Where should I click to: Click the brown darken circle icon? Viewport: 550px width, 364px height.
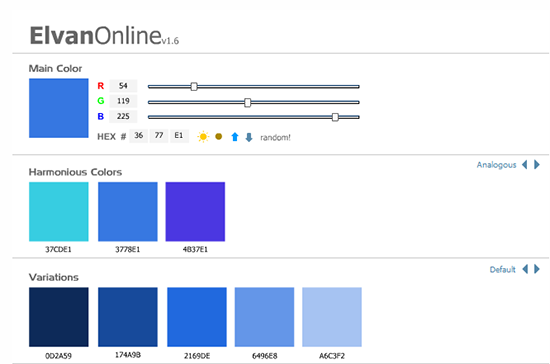pyautogui.click(x=219, y=136)
